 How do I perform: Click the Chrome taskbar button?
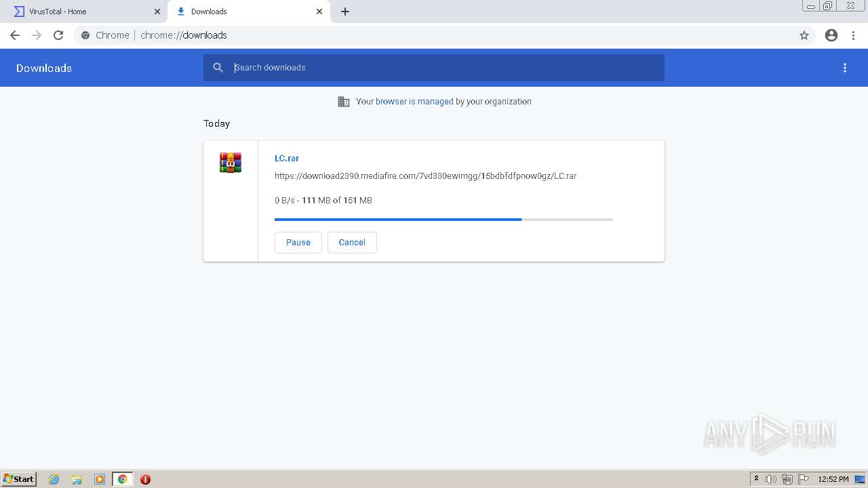[123, 479]
